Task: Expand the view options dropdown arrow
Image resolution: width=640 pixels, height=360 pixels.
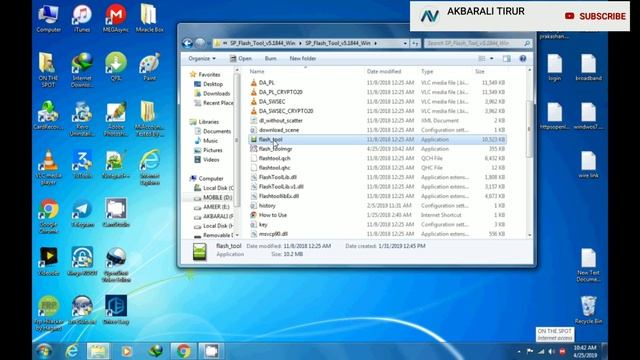Action: [492, 58]
